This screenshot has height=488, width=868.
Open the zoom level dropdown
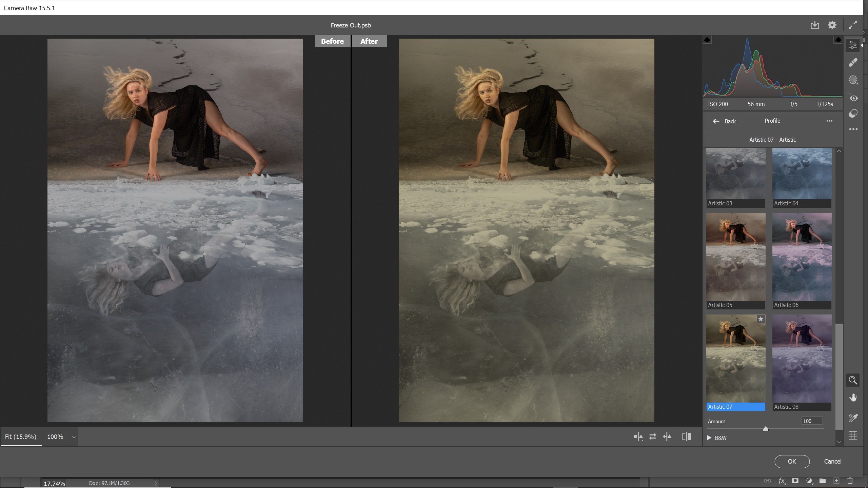click(73, 437)
